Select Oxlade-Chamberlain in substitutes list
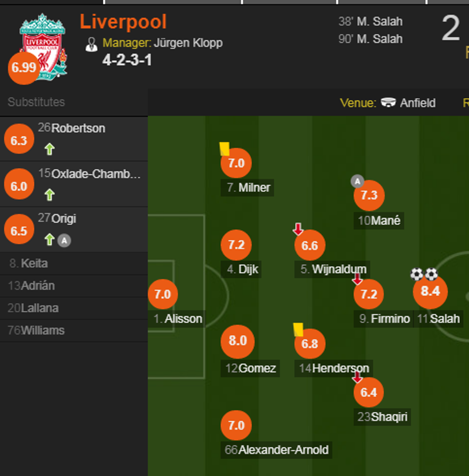This screenshot has height=476, width=469. pos(96,174)
